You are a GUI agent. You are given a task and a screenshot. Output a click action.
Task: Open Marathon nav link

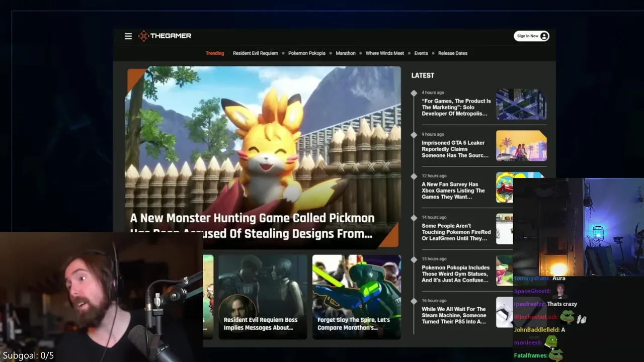click(346, 53)
